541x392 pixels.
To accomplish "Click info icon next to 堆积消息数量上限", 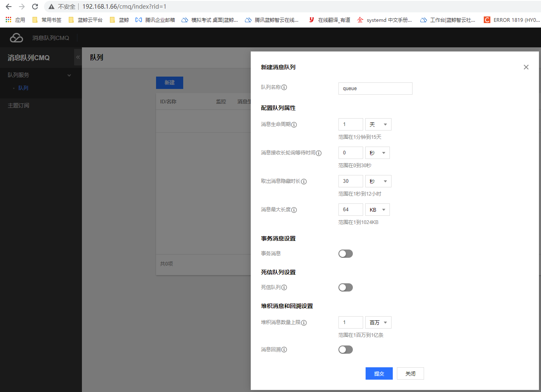I will (304, 322).
